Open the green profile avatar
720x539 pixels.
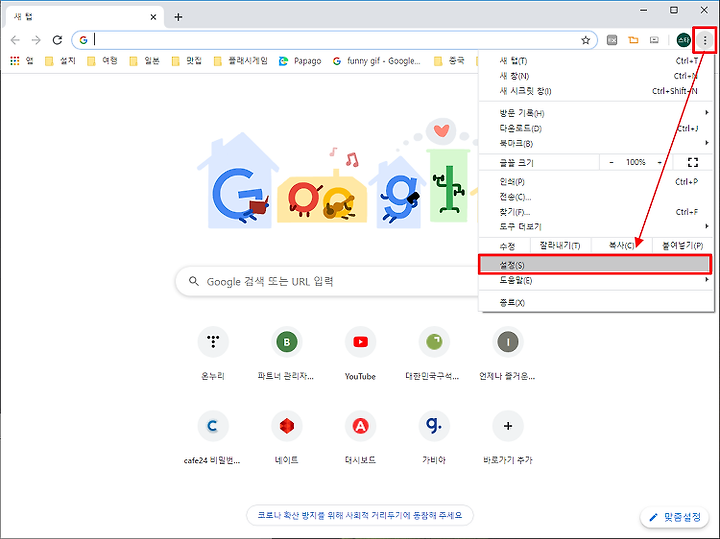(x=683, y=40)
